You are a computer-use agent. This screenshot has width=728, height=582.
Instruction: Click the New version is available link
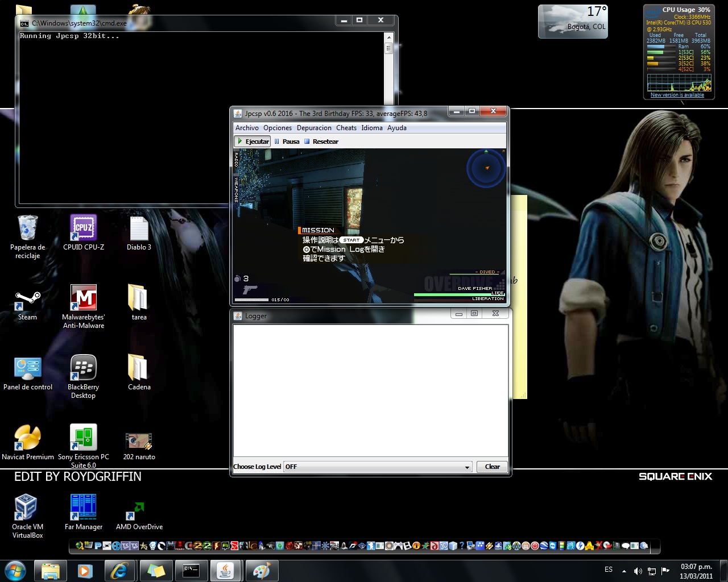coord(677,95)
